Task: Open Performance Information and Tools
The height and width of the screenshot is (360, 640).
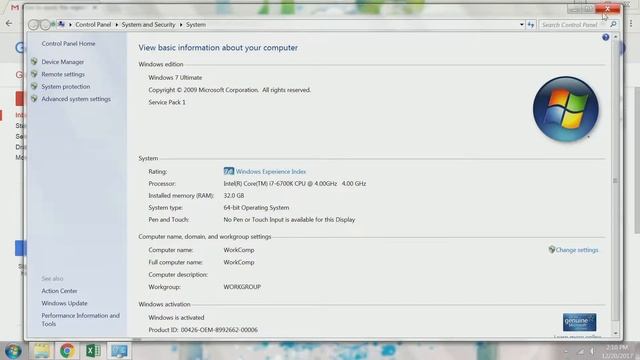Action: click(x=80, y=320)
